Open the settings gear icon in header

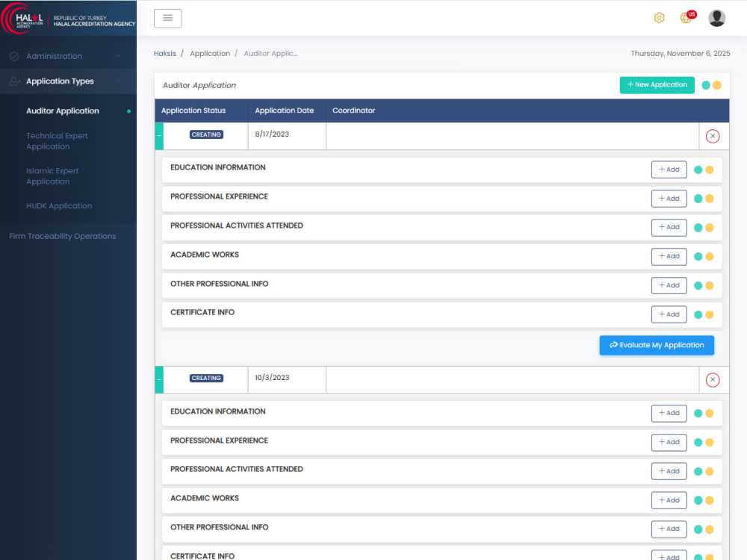point(659,18)
